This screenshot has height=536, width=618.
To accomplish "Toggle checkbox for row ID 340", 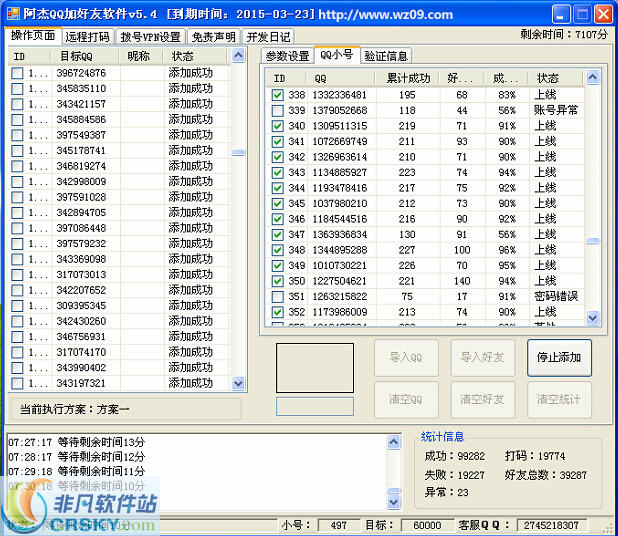I will [x=277, y=126].
